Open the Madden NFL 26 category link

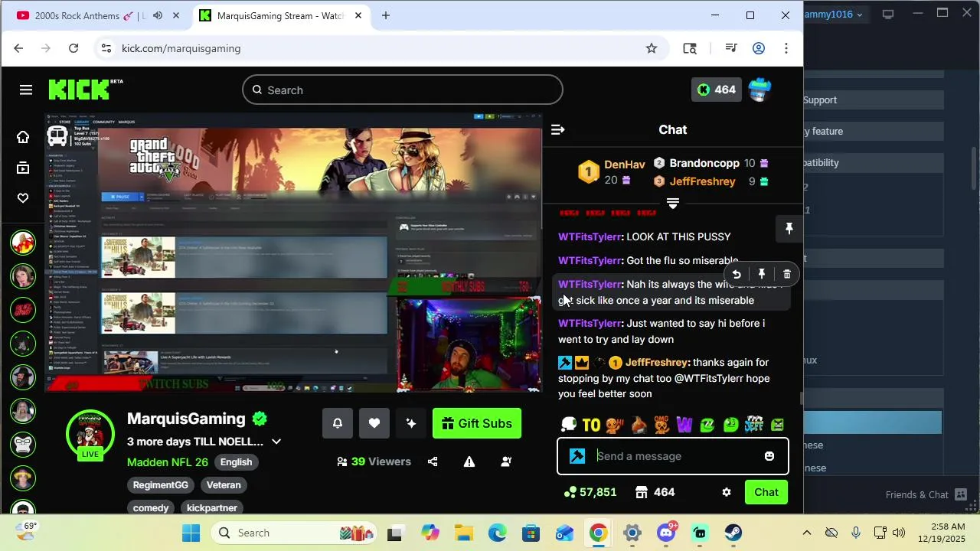pos(168,462)
